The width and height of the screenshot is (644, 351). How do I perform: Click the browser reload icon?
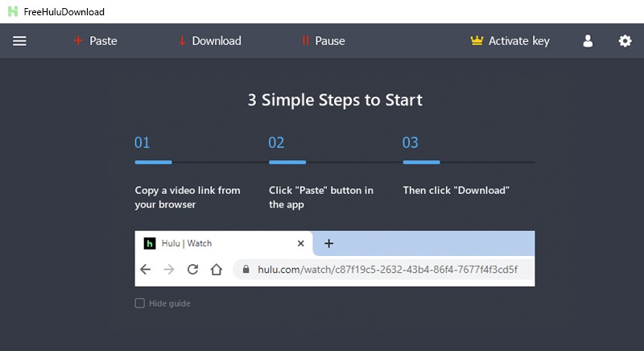[x=192, y=270]
